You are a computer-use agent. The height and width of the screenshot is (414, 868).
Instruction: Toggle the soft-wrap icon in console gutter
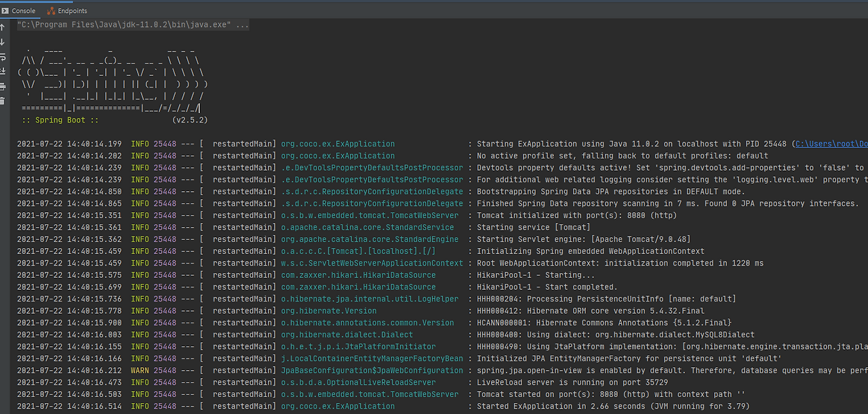(x=3, y=57)
